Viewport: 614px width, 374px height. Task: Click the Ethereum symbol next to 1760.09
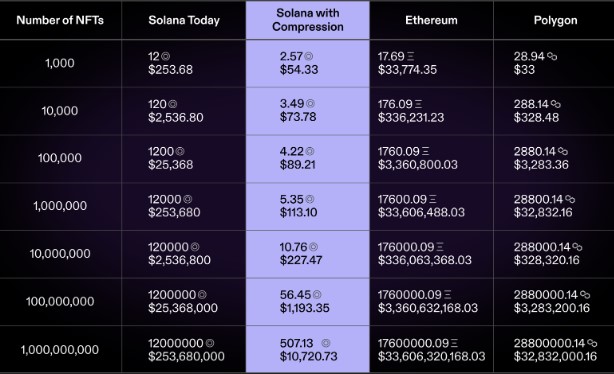pos(426,152)
